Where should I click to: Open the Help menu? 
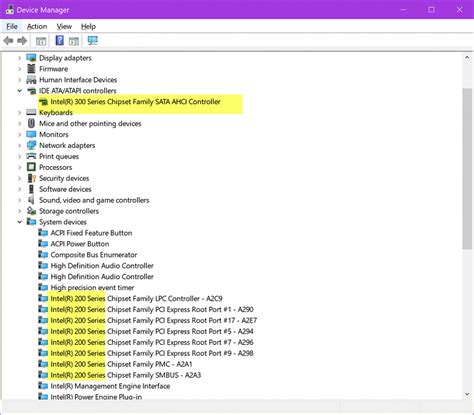click(x=88, y=26)
